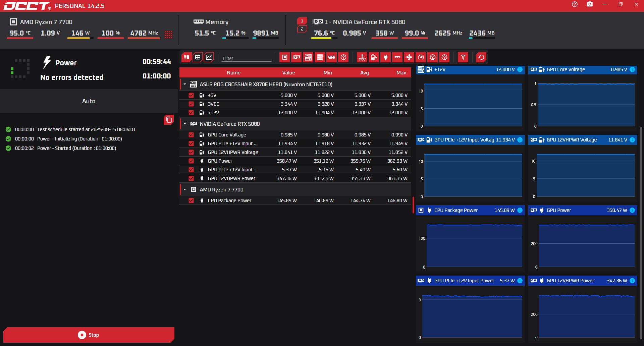The width and height of the screenshot is (644, 346).
Task: Toggle the storage sensors filter icon
Action: [320, 57]
